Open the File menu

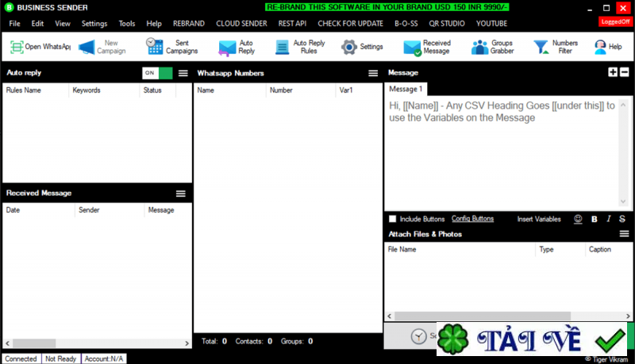[x=14, y=24]
